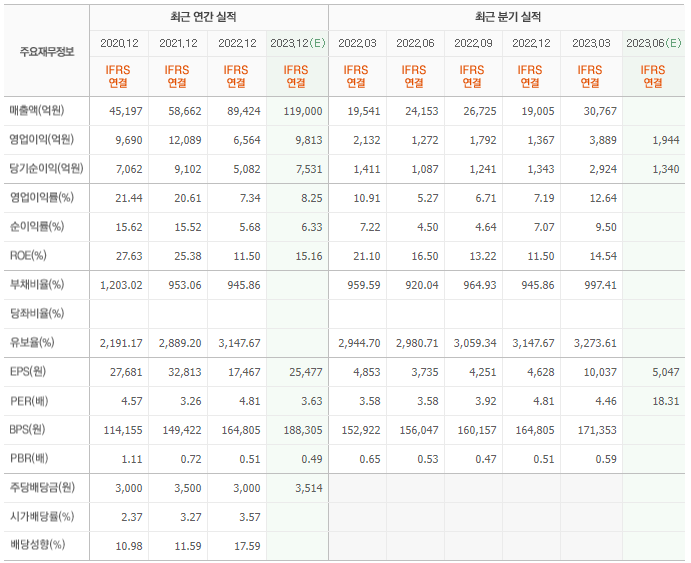
Task: Click the payout ratio value 10.98
Action: (x=129, y=546)
